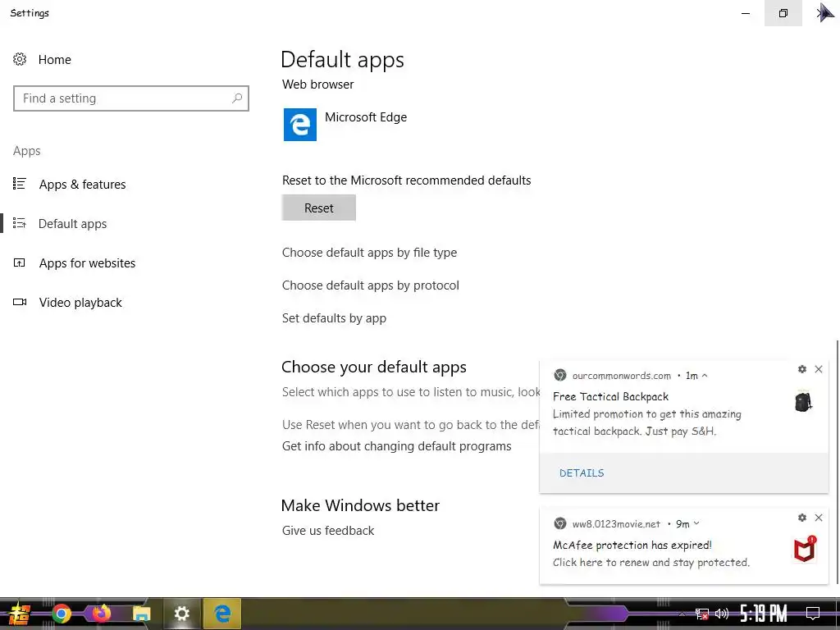The height and width of the screenshot is (630, 840).
Task: Click the backpack thumbnail in notification
Action: pyautogui.click(x=803, y=402)
